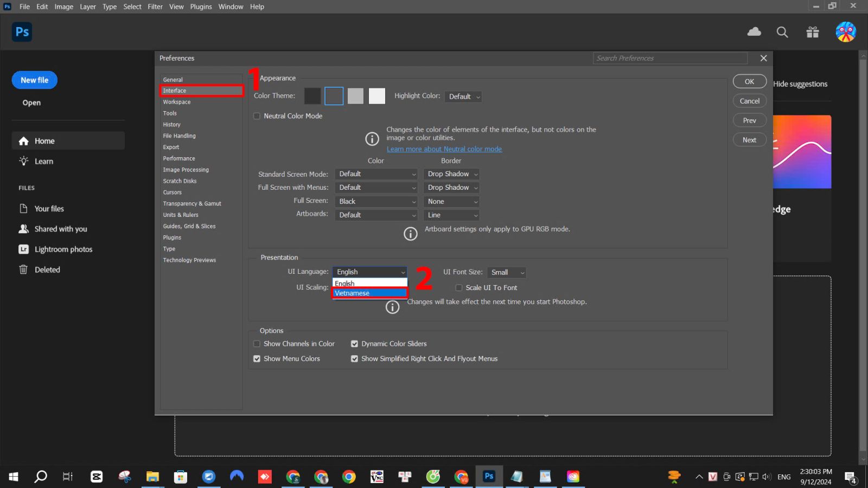
Task: Open Windows taskbar search
Action: pyautogui.click(x=41, y=477)
